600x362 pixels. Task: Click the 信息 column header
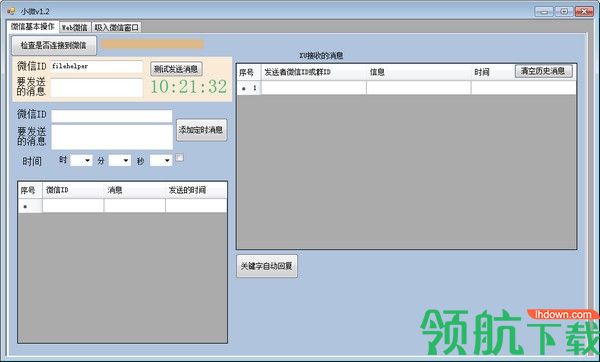click(419, 72)
